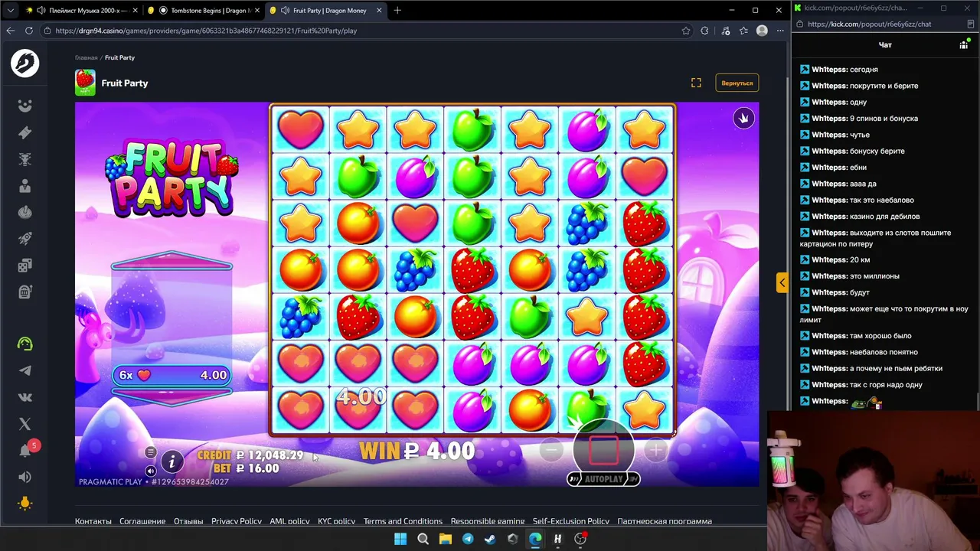Open the ticket icon in sidebar

[24, 133]
